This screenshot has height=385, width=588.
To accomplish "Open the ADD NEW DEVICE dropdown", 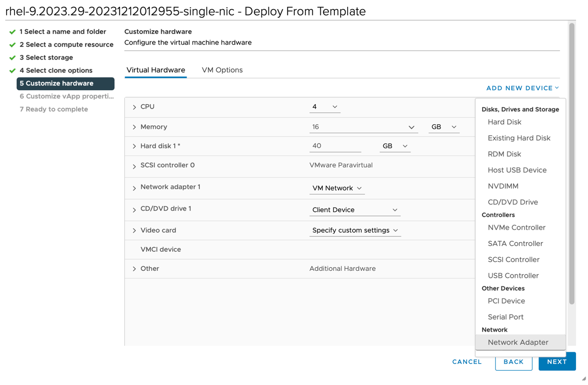I will 521,88.
